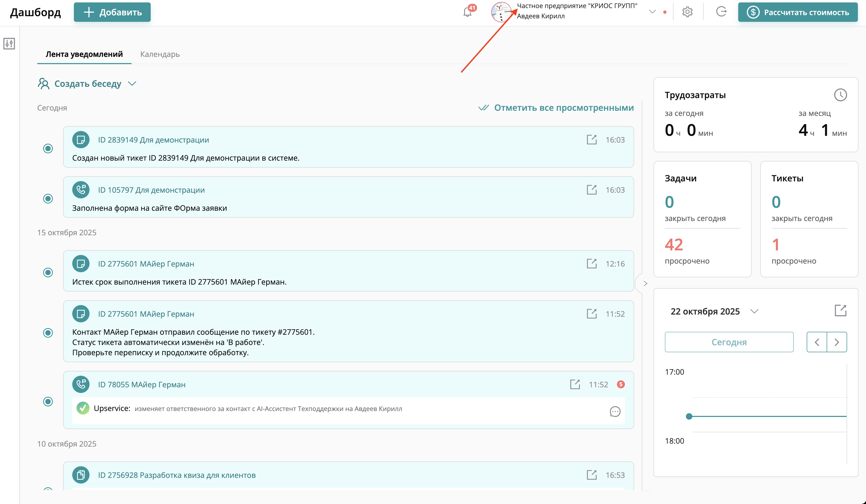Viewport: 866px width, 504px height.
Task: Open the 22 октября 2025 date dropdown
Action: (x=754, y=311)
